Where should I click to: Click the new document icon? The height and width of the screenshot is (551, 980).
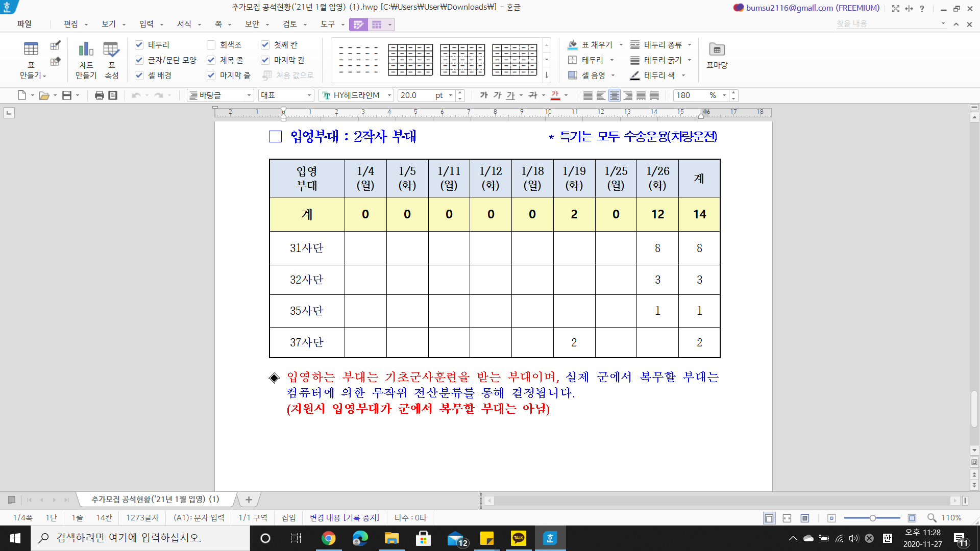tap(22, 95)
